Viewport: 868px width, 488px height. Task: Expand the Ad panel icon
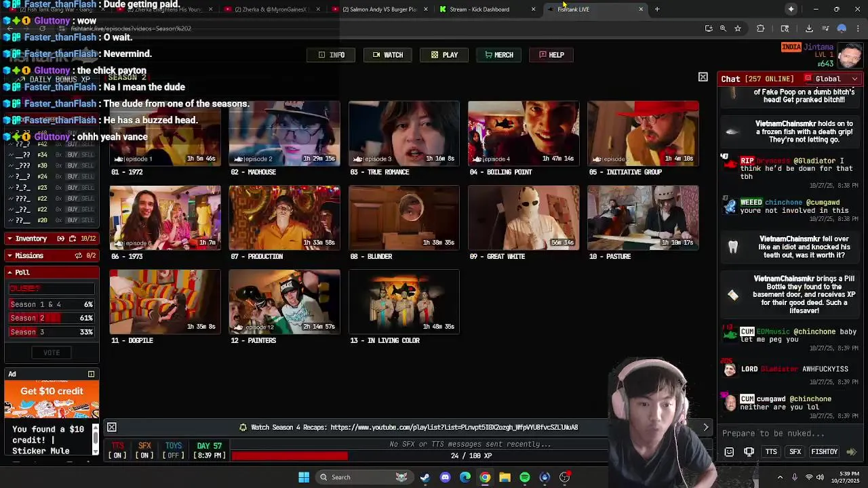91,374
